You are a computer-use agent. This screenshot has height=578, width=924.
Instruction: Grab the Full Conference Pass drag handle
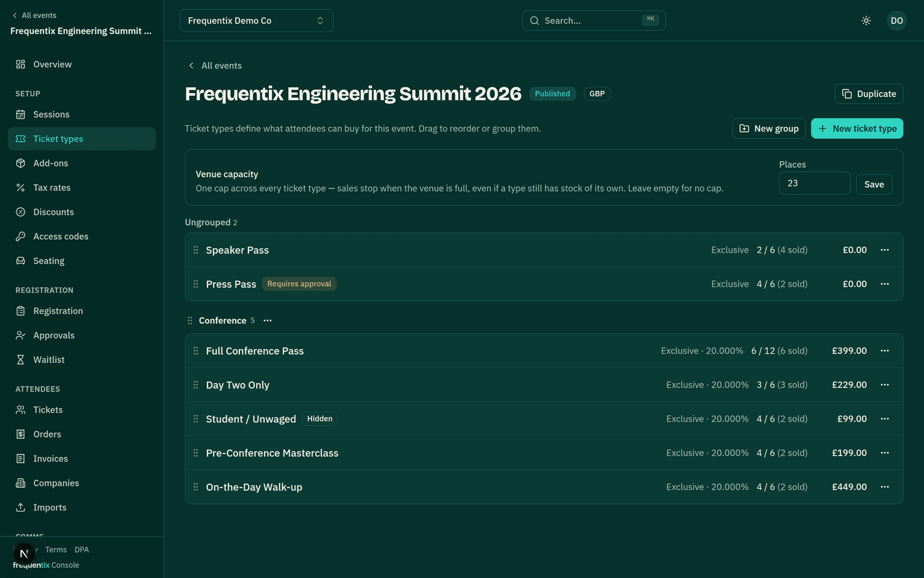pyautogui.click(x=196, y=351)
